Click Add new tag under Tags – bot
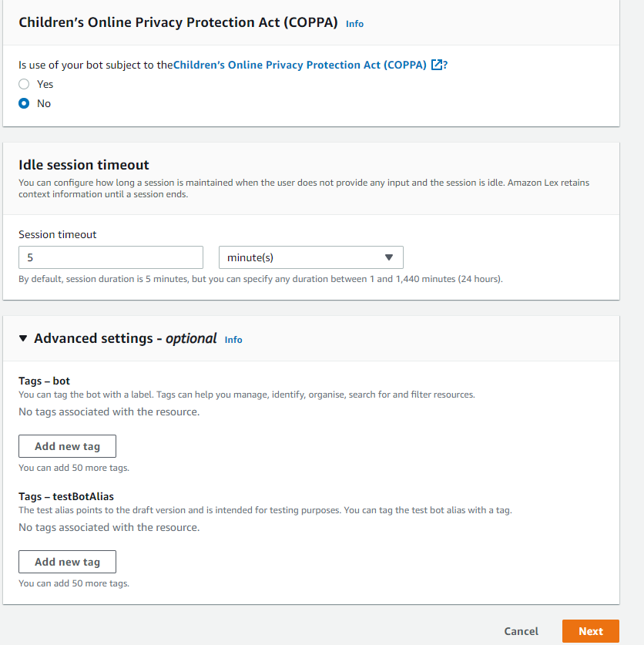This screenshot has width=644, height=645. 67,446
